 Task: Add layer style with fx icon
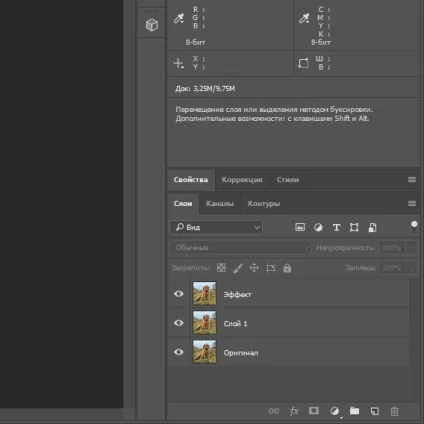click(x=294, y=411)
